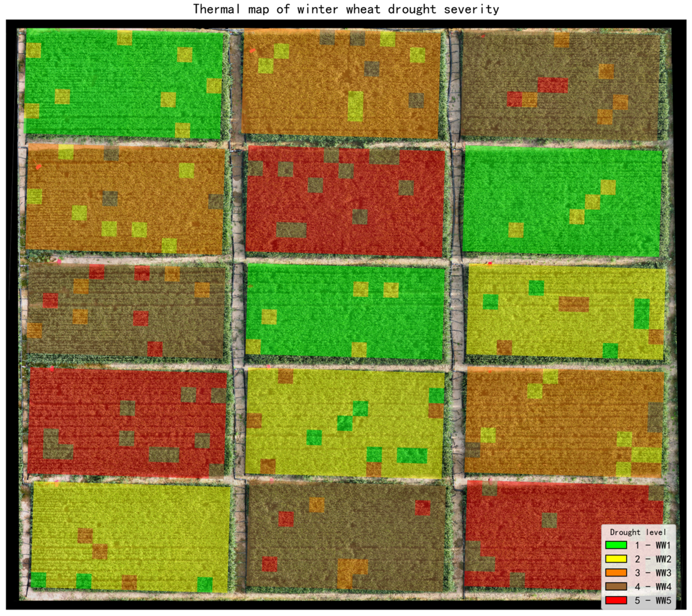Image resolution: width=692 pixels, height=616 pixels.
Task: Select the '4 - WW4' legend label
Action: (x=653, y=587)
